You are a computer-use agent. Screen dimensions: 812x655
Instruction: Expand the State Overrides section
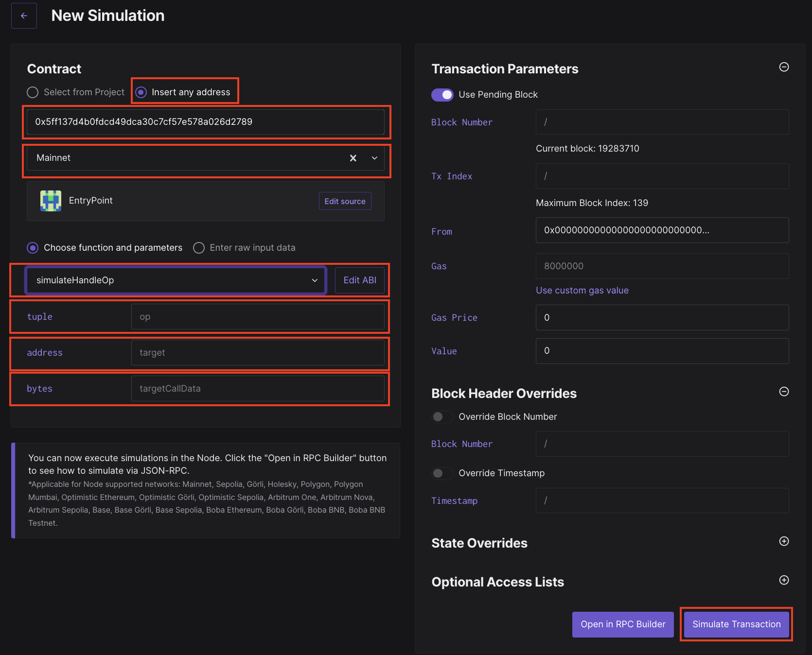784,541
